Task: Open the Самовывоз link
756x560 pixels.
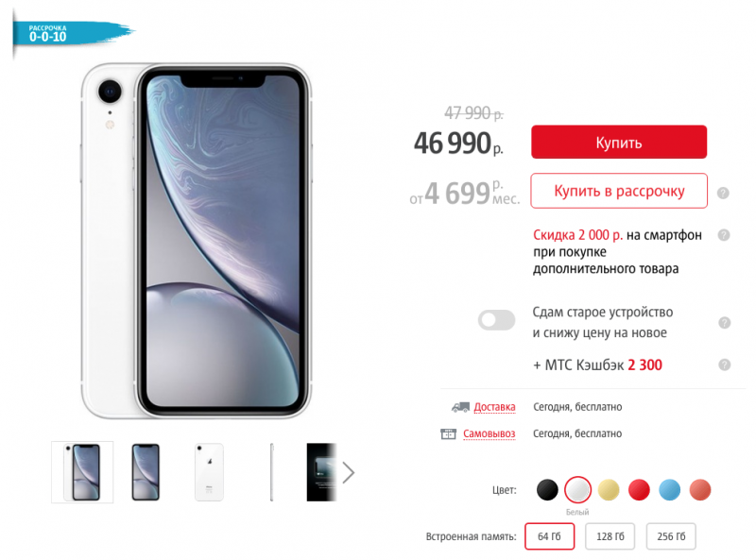Action: point(489,433)
